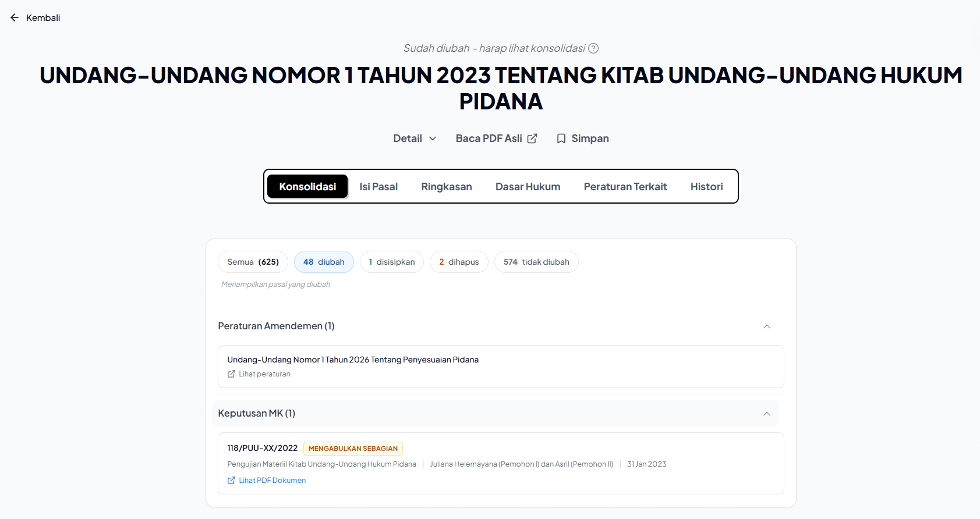Open the Ringkasan tab
The width and height of the screenshot is (980, 519).
pyautogui.click(x=447, y=187)
